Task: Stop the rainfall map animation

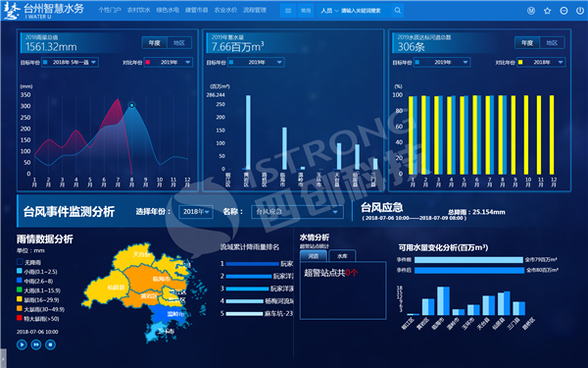Action: click(x=50, y=344)
